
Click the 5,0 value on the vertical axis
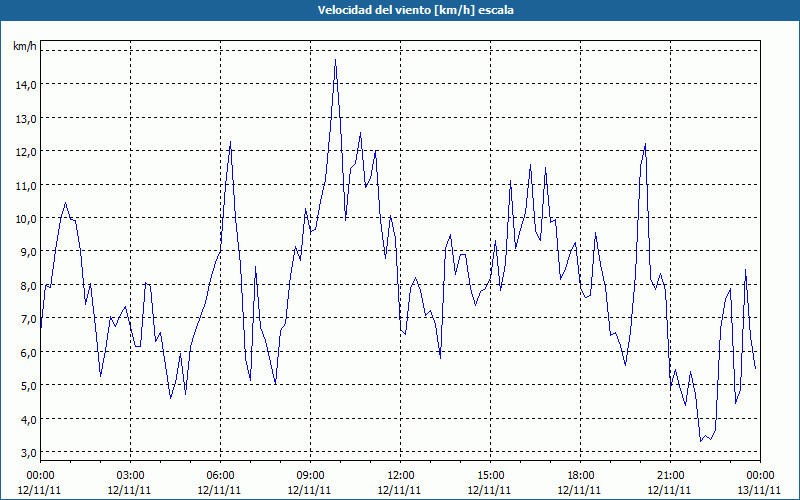pos(28,386)
